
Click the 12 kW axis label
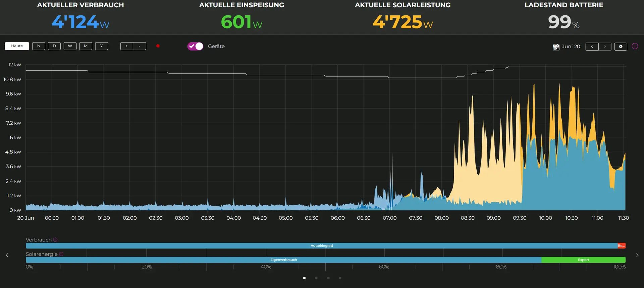tap(14, 65)
